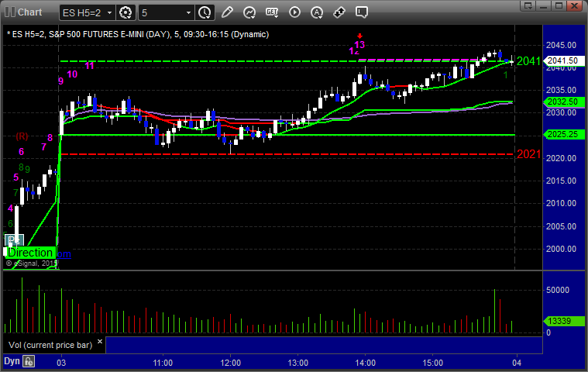Viewport: 588px width, 372px height.
Task: Open the blue link beside Direction
Action: [x=64, y=254]
